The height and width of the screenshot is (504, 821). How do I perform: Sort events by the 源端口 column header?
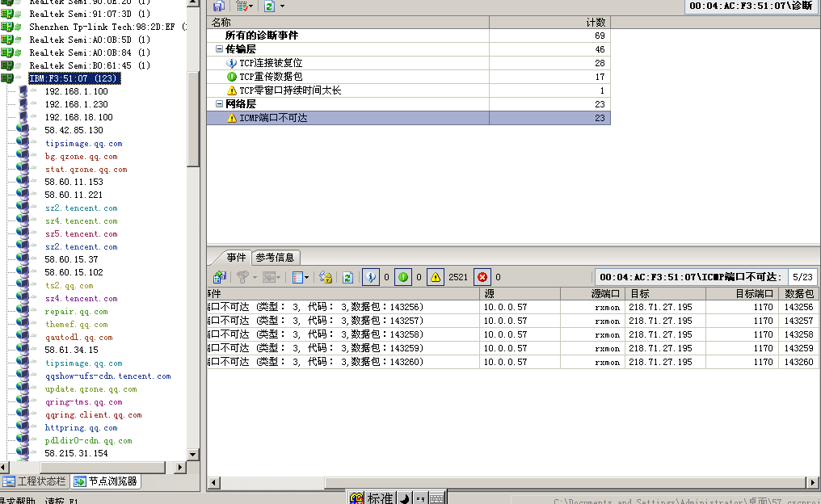pyautogui.click(x=592, y=294)
